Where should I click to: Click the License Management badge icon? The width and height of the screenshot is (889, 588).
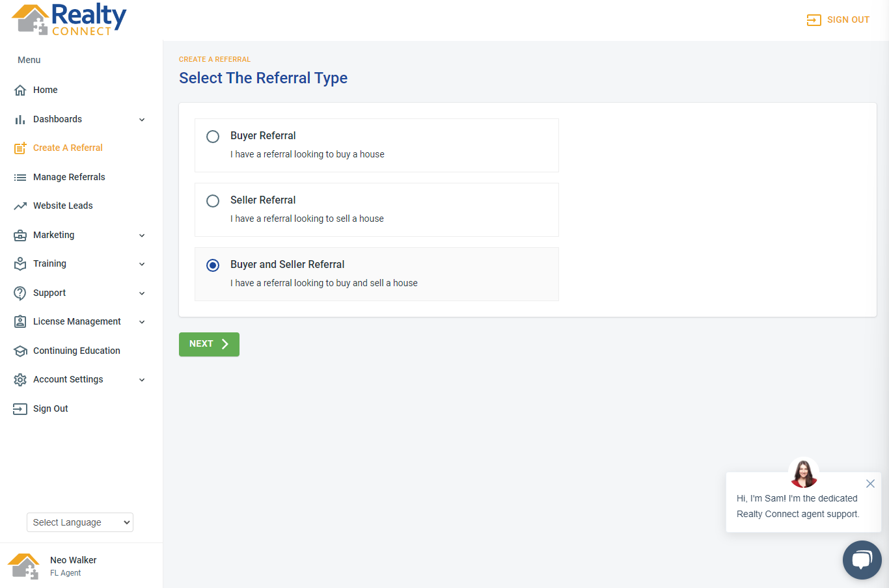pyautogui.click(x=20, y=321)
